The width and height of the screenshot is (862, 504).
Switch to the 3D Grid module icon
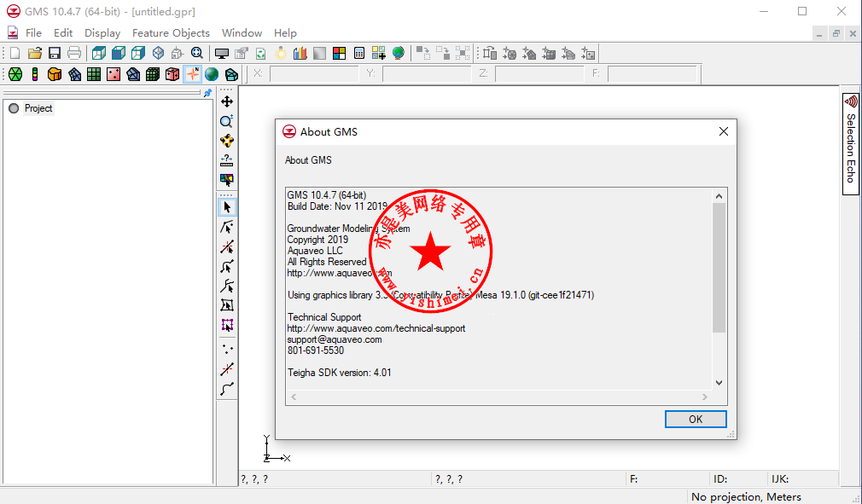(x=153, y=74)
